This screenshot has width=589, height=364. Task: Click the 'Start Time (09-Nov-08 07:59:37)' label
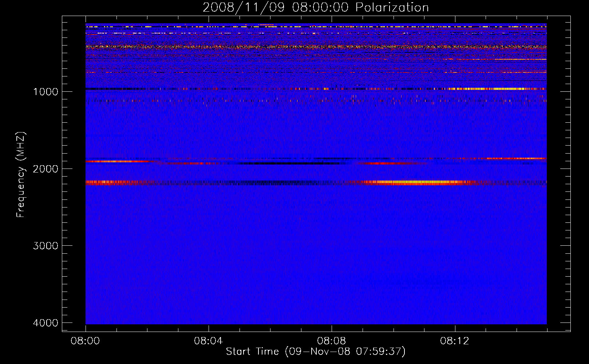316,352
